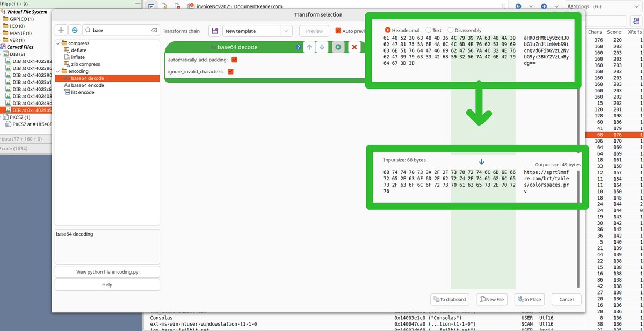Image resolution: width=644 pixels, height=331 pixels.
Task: Click the Preview button
Action: pos(314,31)
